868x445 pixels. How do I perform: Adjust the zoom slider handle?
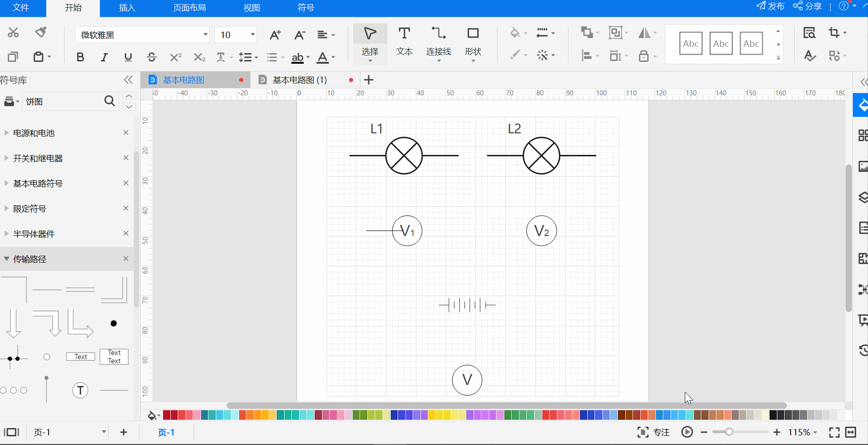pyautogui.click(x=729, y=432)
